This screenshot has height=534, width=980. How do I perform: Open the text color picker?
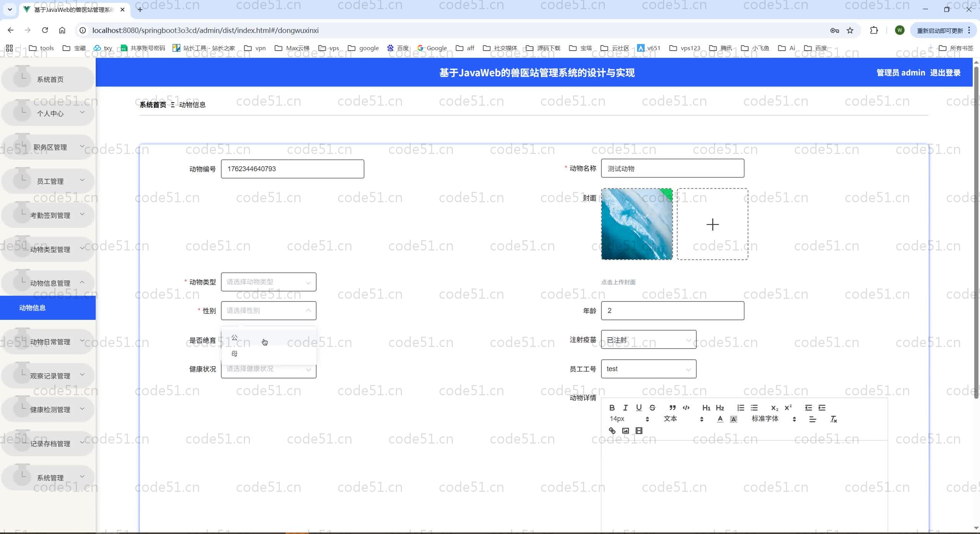click(720, 419)
